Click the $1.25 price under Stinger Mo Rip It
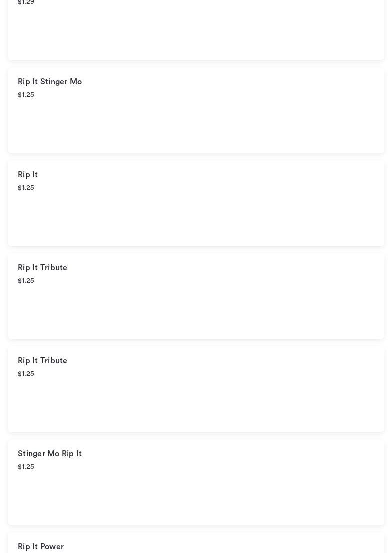The width and height of the screenshot is (392, 553). (x=26, y=467)
